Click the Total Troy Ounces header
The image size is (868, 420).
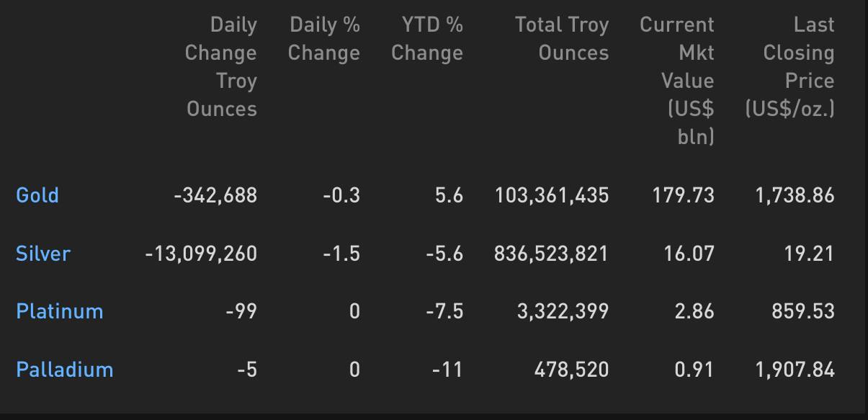[x=562, y=39]
